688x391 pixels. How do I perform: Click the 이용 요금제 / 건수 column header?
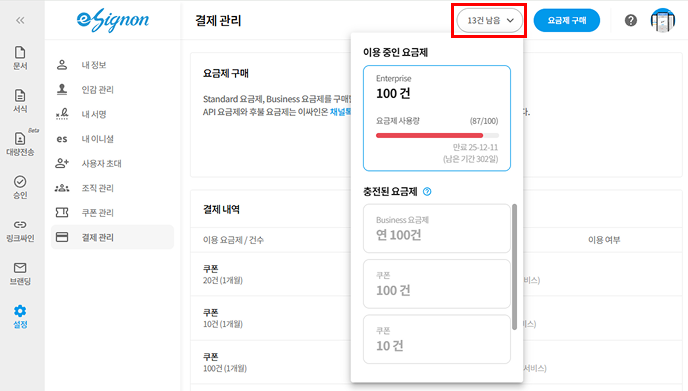pyautogui.click(x=233, y=240)
